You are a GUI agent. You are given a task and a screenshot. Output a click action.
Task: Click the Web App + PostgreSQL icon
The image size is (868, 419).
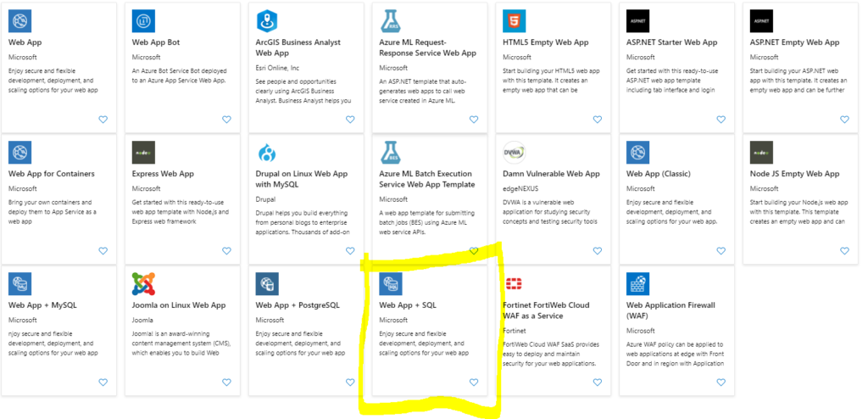tap(267, 284)
